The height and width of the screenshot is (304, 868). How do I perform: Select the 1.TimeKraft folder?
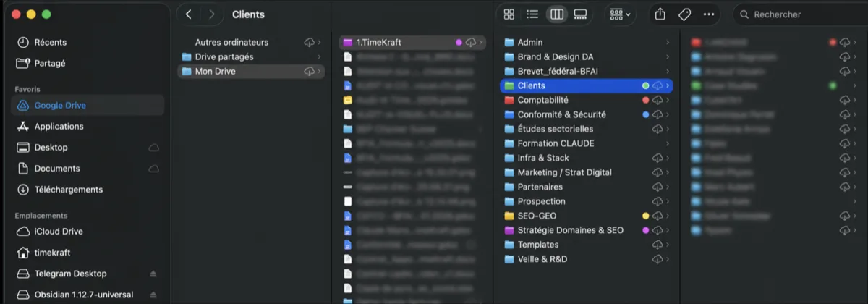pyautogui.click(x=413, y=42)
